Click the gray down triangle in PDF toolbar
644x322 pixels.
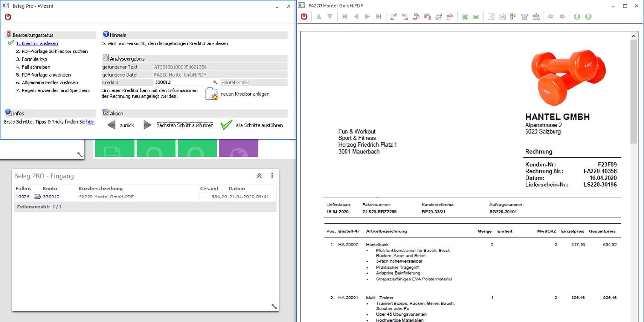point(330,16)
